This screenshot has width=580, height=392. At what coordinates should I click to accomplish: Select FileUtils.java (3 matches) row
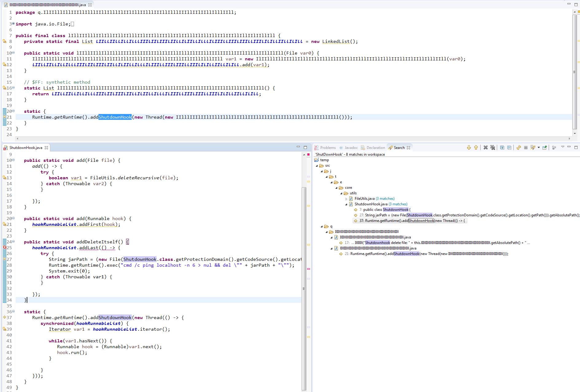click(372, 199)
